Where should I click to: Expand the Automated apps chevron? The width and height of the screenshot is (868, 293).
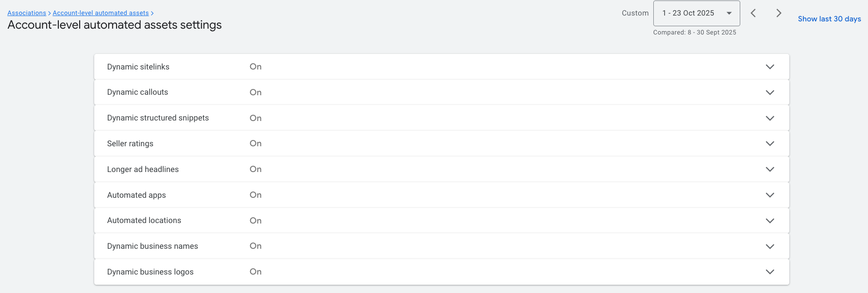[x=770, y=195]
